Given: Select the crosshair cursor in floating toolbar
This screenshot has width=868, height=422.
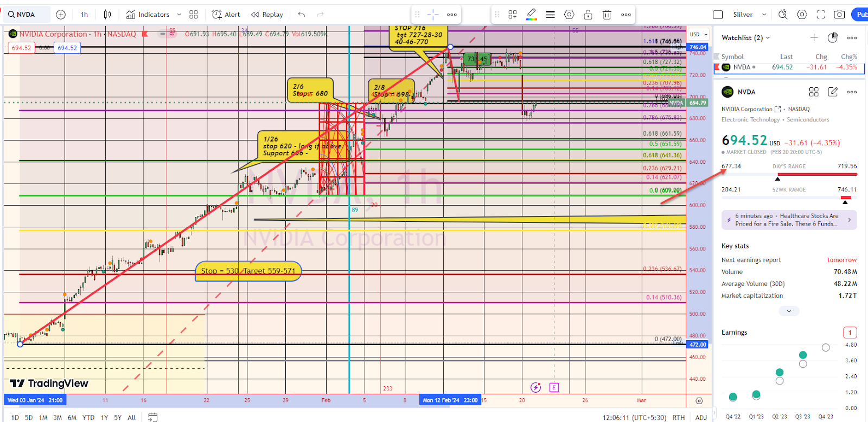Looking at the screenshot, I should [x=433, y=15].
